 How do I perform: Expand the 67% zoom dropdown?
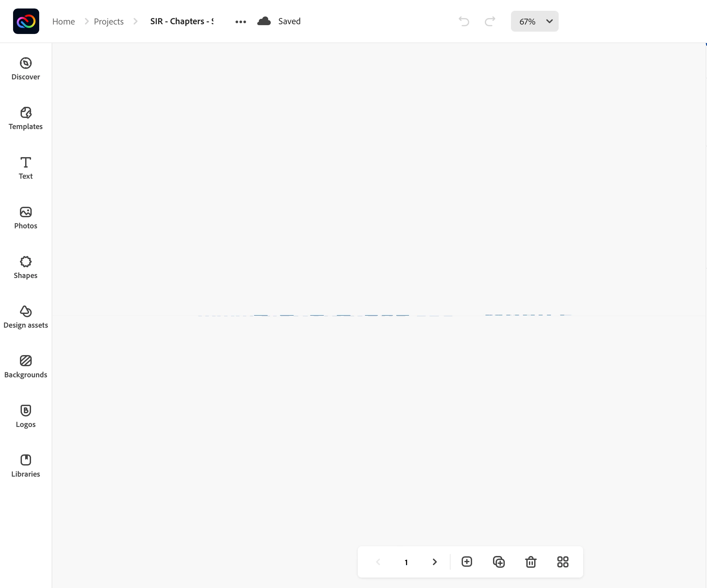tap(534, 21)
